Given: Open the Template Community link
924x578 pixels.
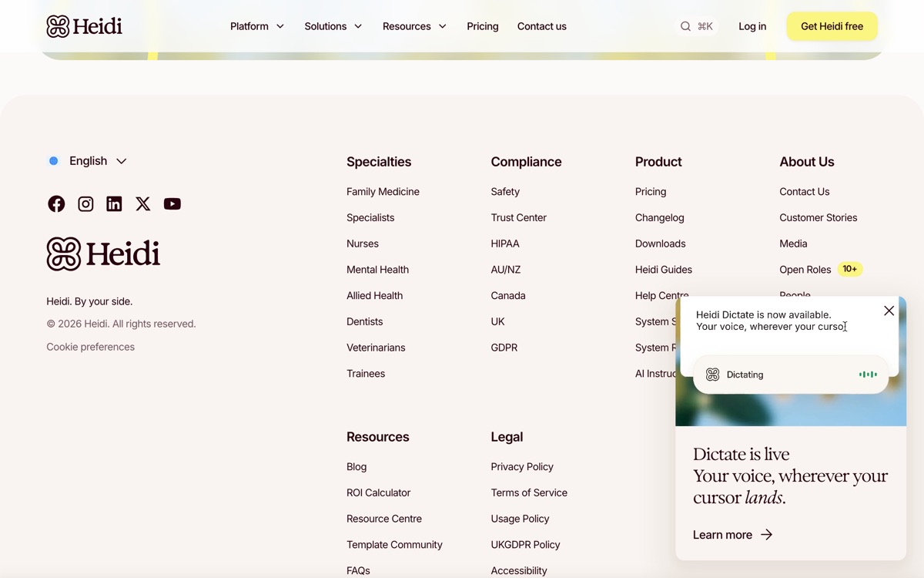Looking at the screenshot, I should coord(394,545).
